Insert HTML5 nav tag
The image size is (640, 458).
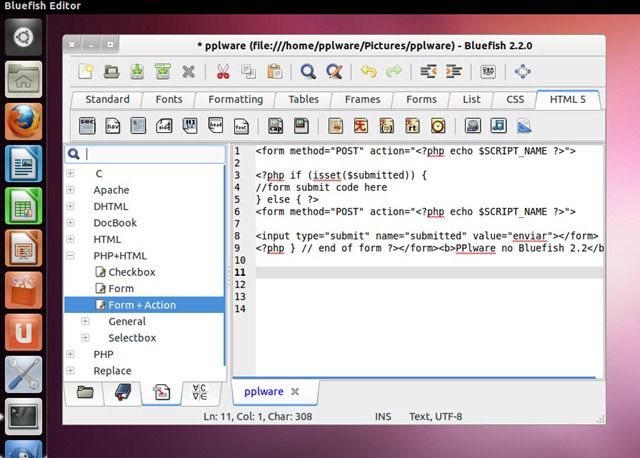click(x=113, y=126)
